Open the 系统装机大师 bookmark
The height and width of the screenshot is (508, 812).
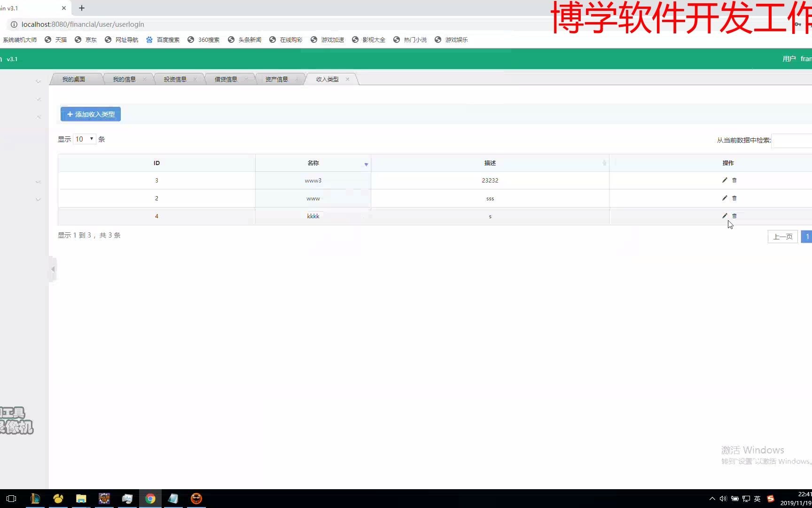click(x=19, y=40)
